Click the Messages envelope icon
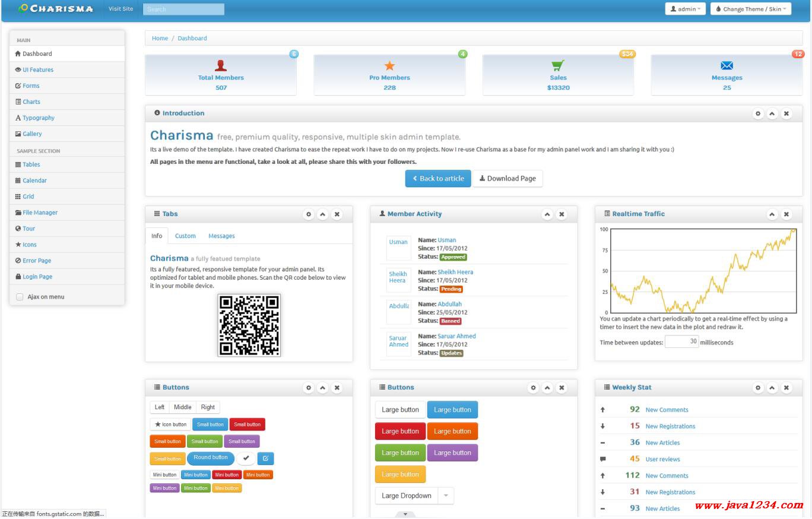This screenshot has height=519, width=812. pyautogui.click(x=727, y=65)
